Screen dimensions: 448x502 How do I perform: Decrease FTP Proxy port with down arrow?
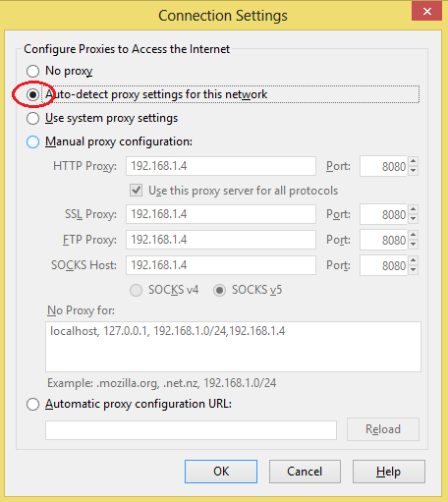tap(414, 244)
